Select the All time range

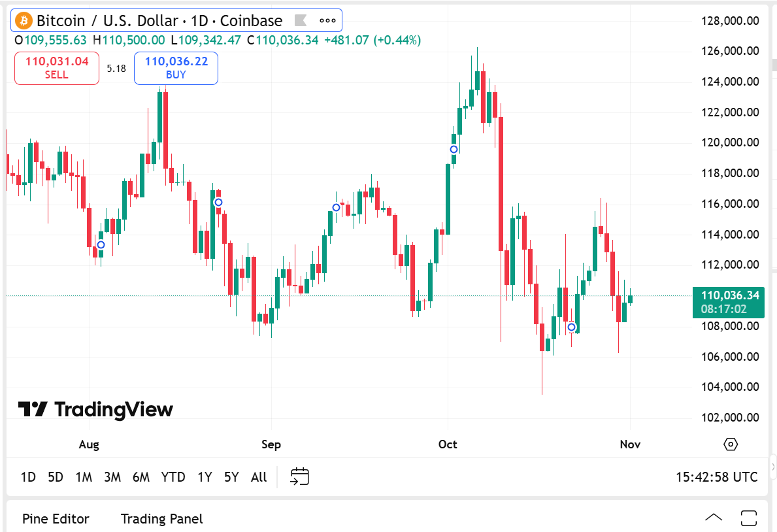tap(259, 477)
